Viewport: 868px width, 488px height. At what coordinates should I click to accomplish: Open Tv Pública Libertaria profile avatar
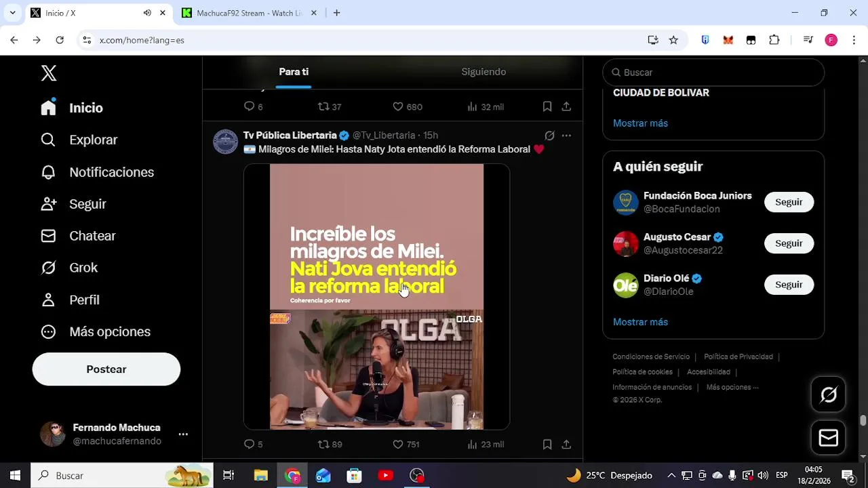tap(226, 142)
